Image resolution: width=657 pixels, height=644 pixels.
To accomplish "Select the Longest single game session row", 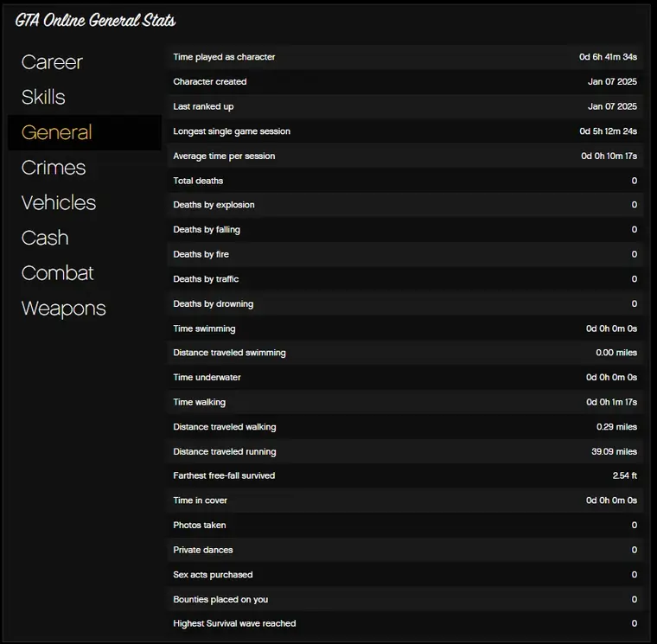I will point(405,131).
